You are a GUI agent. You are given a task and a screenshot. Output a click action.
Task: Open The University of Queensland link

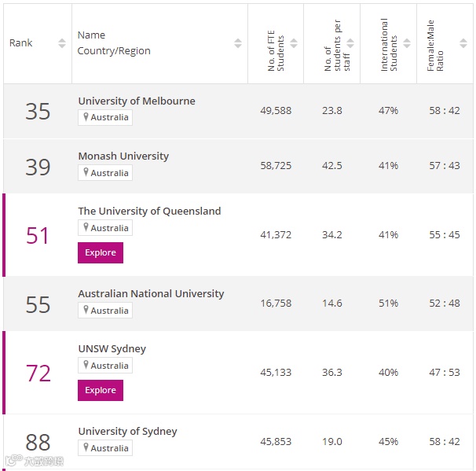pos(149,212)
